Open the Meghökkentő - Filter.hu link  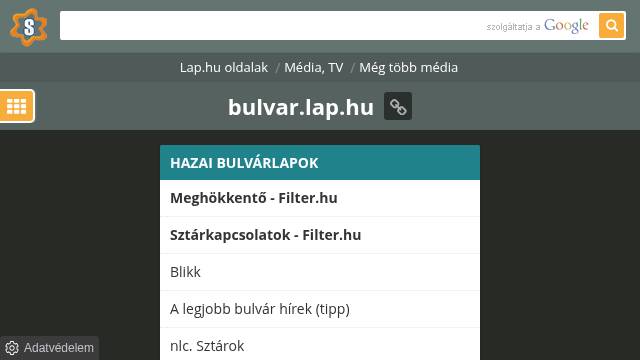click(x=320, y=198)
